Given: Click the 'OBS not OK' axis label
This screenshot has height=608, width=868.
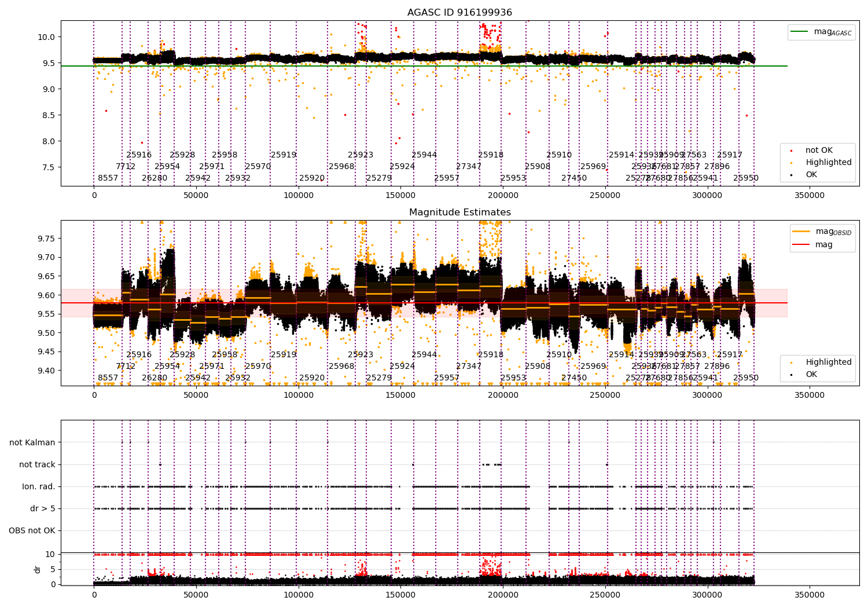Looking at the screenshot, I should point(32,530).
